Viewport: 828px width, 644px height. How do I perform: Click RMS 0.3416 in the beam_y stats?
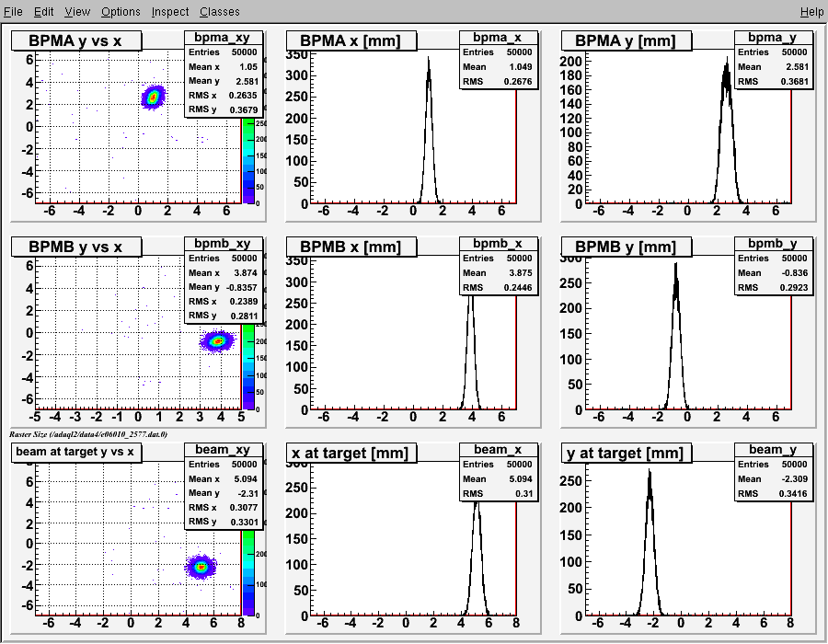pyautogui.click(x=773, y=493)
